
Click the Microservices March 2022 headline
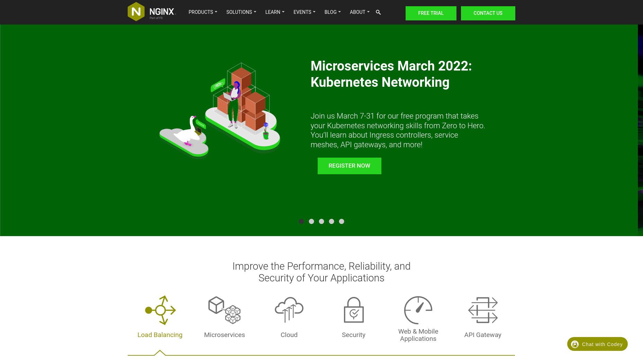[391, 74]
